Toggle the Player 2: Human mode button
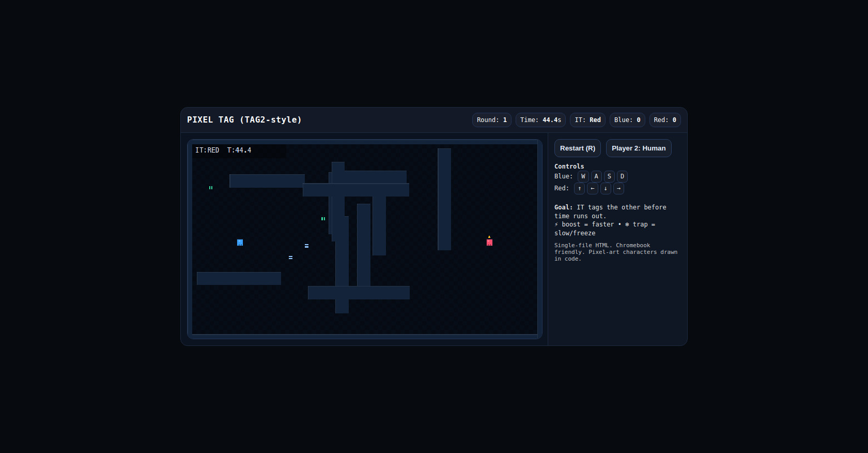 pyautogui.click(x=638, y=148)
